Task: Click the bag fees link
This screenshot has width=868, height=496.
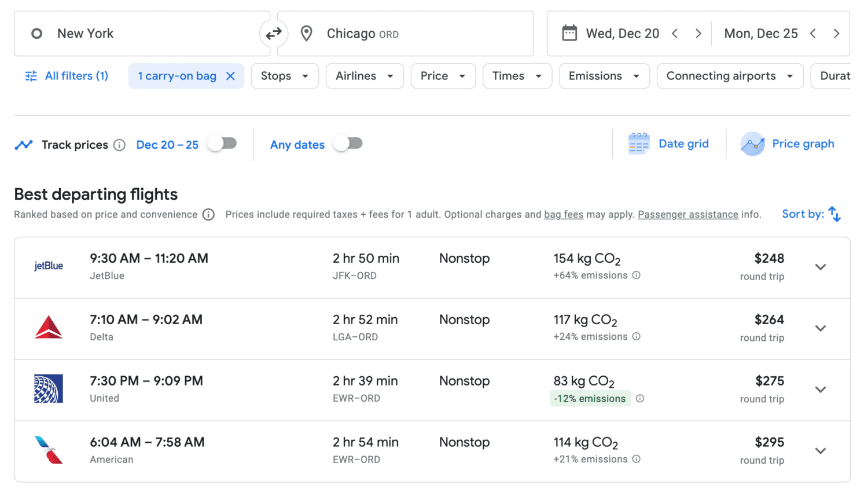Action: [x=563, y=214]
